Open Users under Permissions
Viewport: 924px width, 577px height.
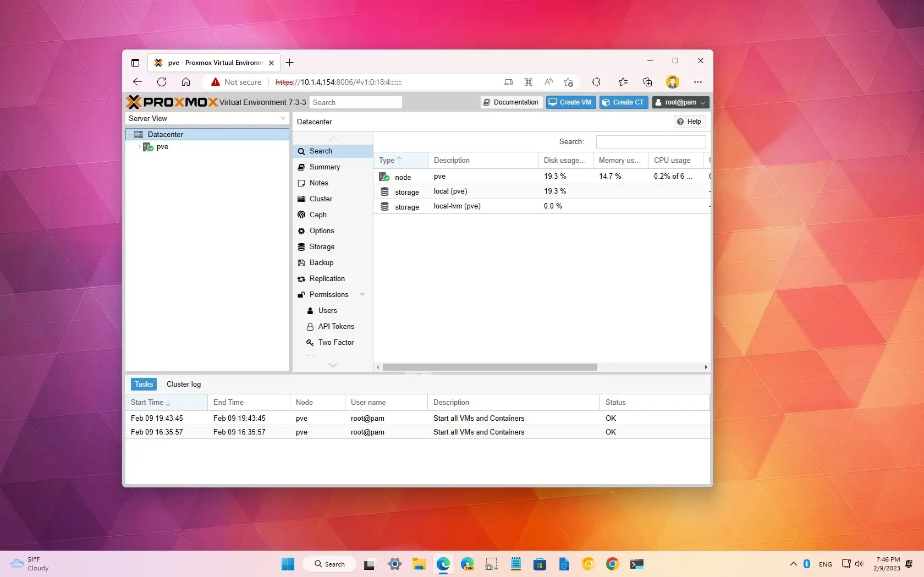coord(327,310)
